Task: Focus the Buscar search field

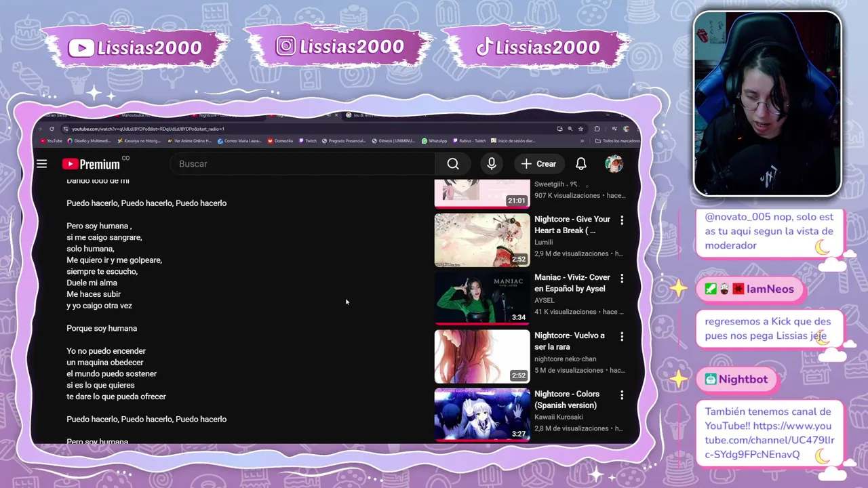Action: [x=302, y=163]
